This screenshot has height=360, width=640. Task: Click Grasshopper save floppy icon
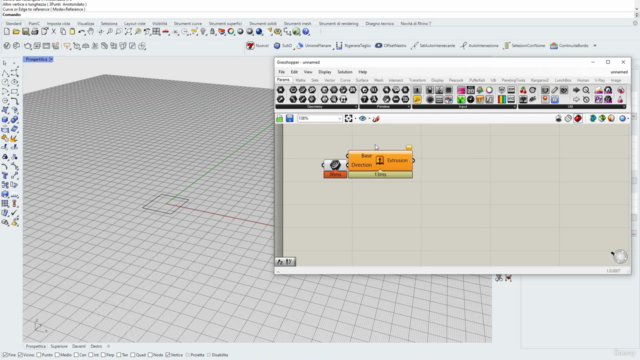coord(289,118)
